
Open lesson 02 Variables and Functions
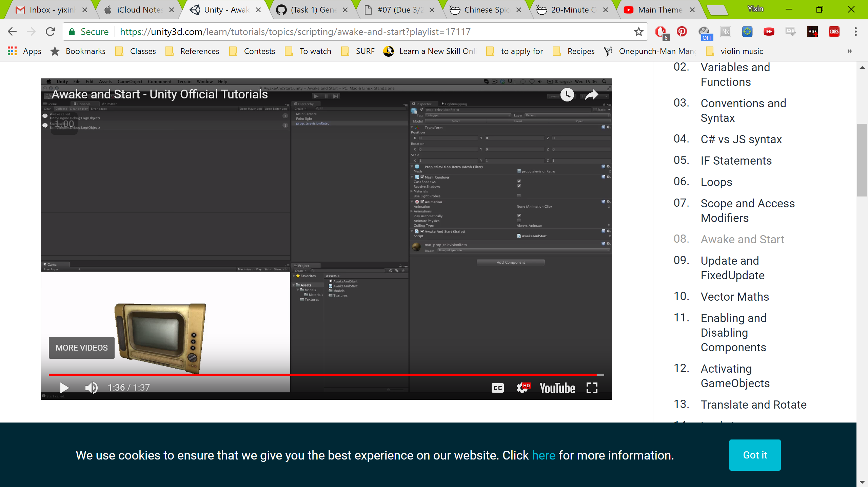coord(735,75)
